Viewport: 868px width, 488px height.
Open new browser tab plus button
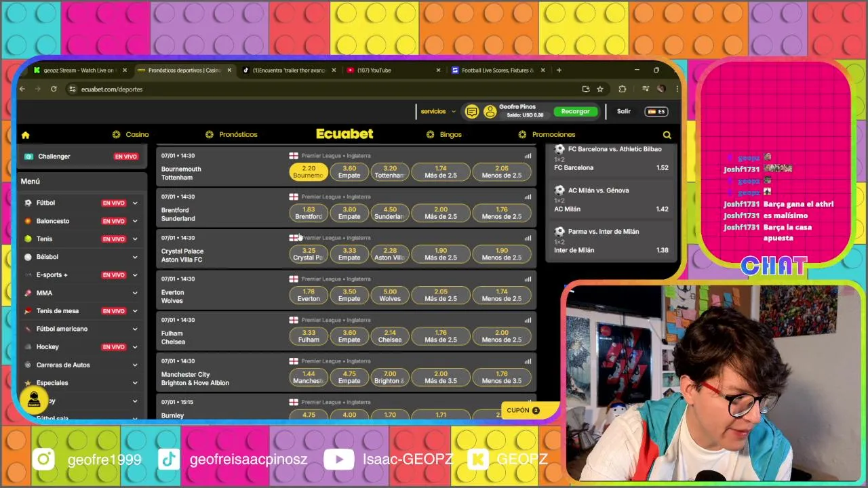tap(559, 70)
